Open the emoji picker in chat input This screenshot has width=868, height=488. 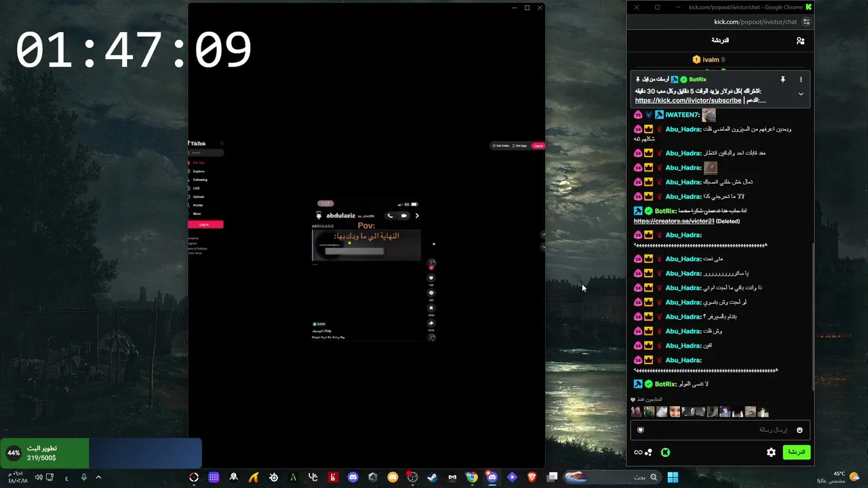(800, 430)
